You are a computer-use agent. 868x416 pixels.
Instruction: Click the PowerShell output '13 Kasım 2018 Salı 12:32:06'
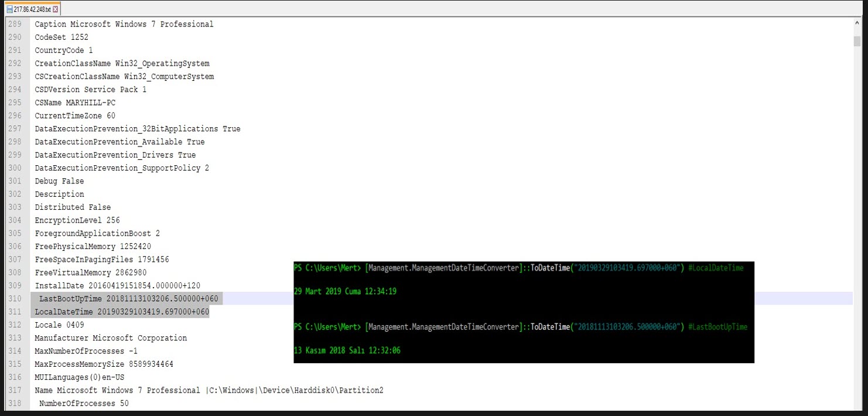[x=347, y=351]
